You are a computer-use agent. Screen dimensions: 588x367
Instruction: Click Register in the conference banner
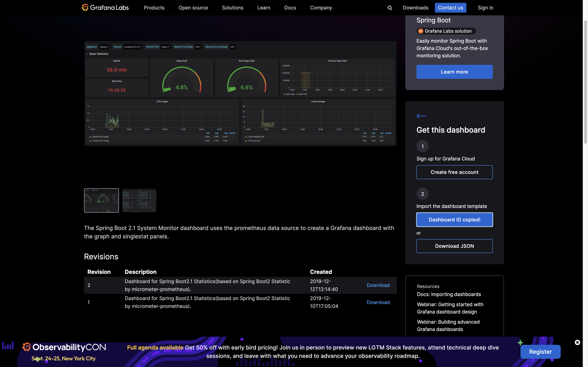tap(540, 352)
